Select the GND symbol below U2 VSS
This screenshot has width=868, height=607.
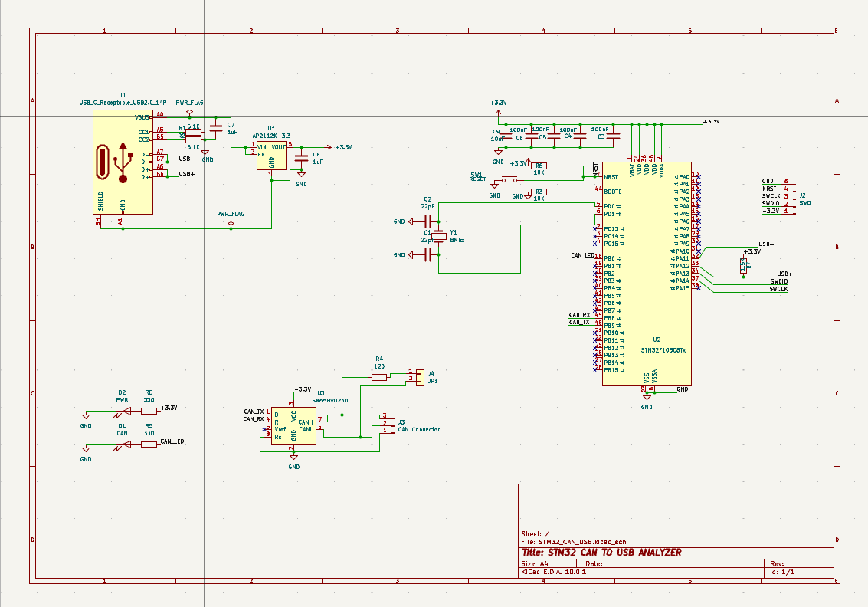pyautogui.click(x=647, y=397)
